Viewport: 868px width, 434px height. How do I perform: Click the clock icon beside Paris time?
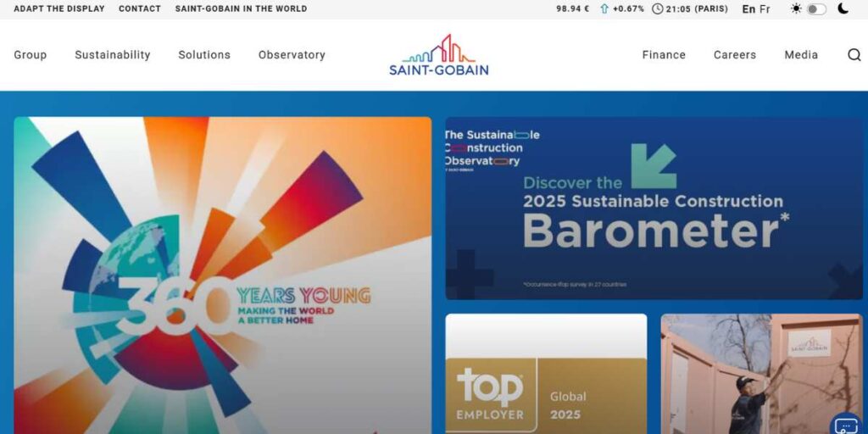coord(657,8)
